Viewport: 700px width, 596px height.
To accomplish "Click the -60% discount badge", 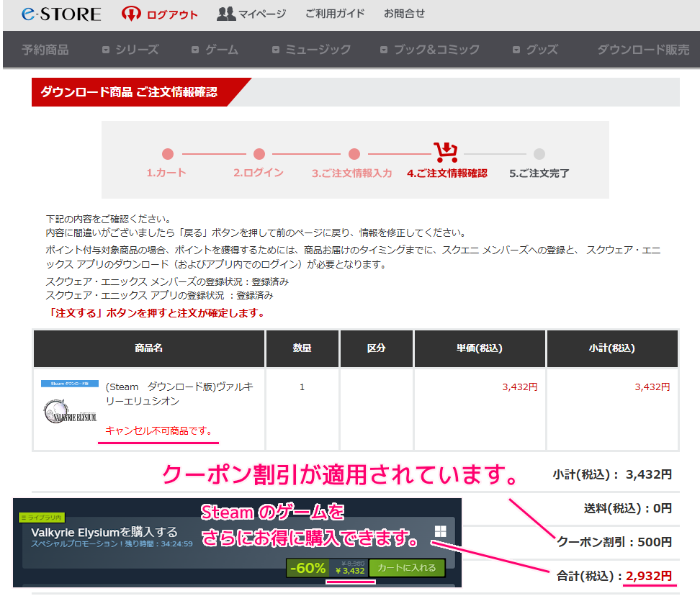I will [x=308, y=567].
